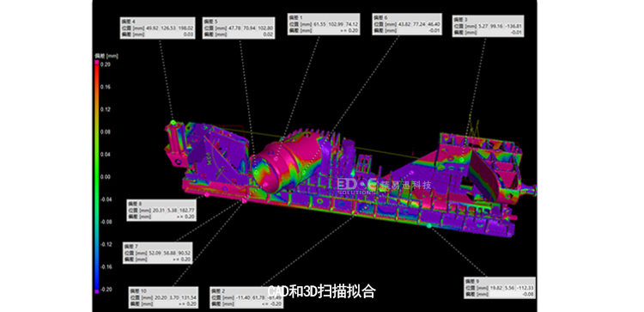Click the -0.20 bottom of color scale
This screenshot has height=312, width=644.
click(x=106, y=289)
